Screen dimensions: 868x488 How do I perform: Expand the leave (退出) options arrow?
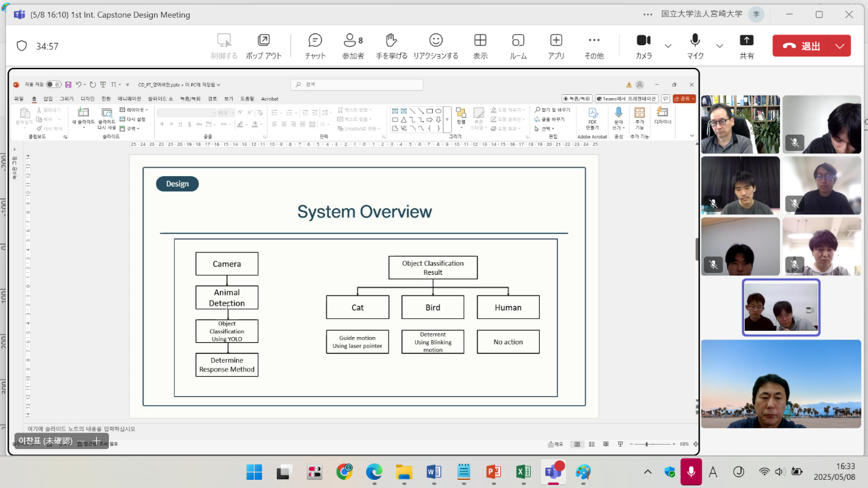tap(840, 46)
